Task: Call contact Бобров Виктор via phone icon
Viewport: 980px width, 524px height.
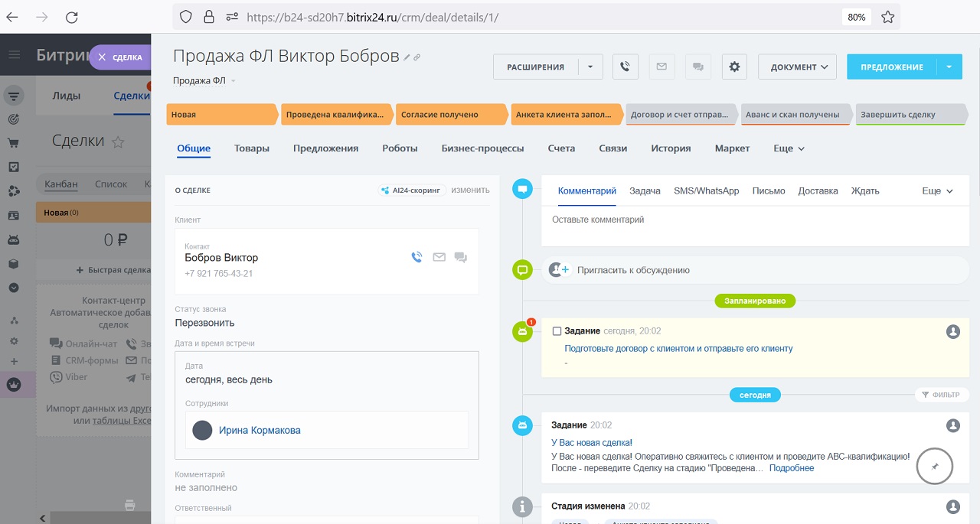Action: pyautogui.click(x=416, y=258)
